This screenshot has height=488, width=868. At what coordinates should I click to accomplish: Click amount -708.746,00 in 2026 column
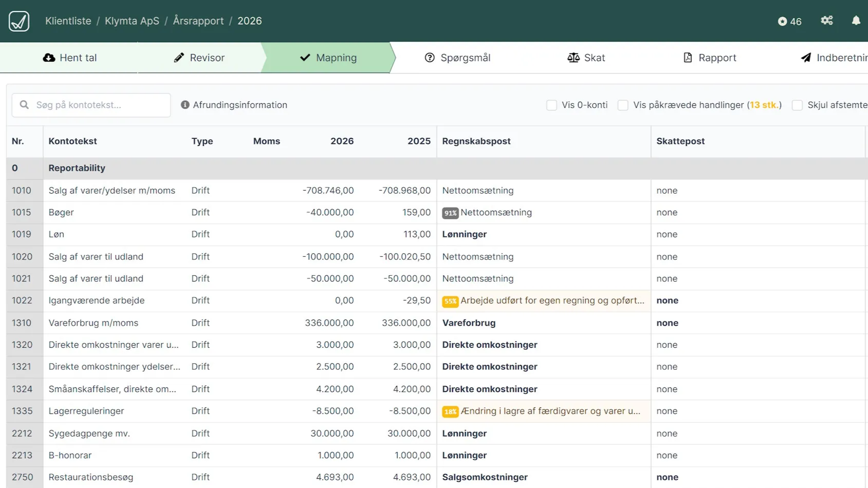pyautogui.click(x=328, y=191)
